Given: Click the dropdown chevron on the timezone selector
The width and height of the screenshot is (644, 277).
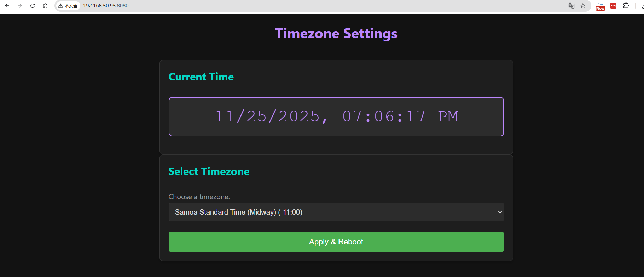Looking at the screenshot, I should (499, 212).
